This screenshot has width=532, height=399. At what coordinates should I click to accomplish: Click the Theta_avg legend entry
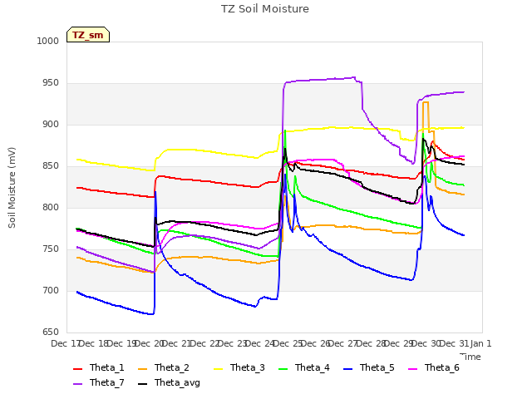coord(169,382)
